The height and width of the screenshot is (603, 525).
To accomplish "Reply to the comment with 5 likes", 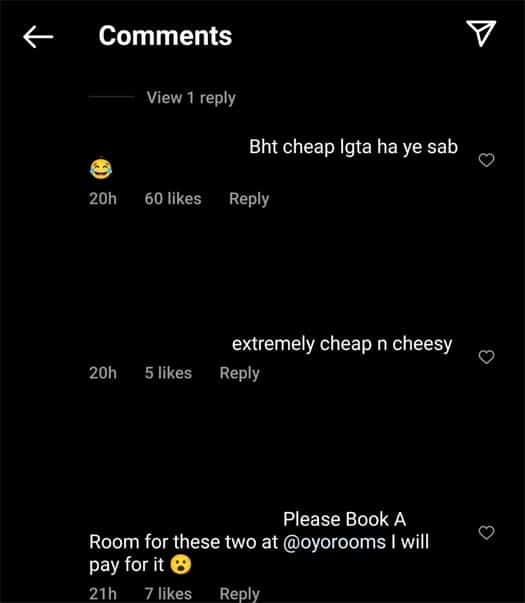I will click(240, 373).
